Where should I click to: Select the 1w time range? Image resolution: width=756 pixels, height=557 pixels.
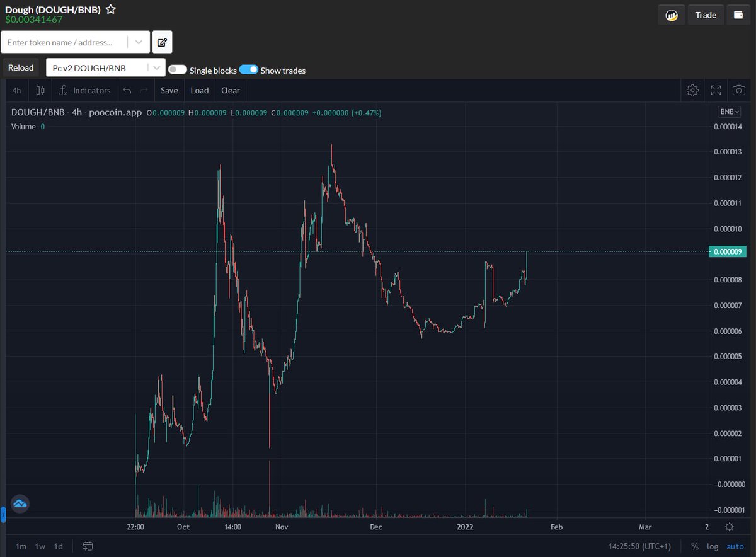pyautogui.click(x=40, y=546)
